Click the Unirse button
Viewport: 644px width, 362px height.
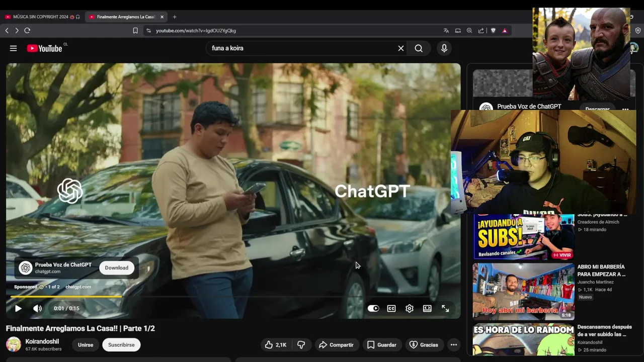86,345
